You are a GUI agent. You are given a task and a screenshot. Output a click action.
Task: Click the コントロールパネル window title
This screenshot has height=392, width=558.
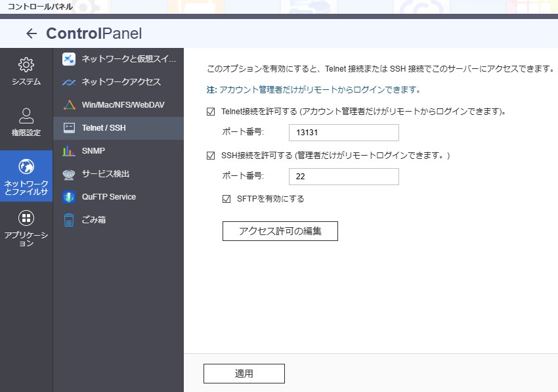coord(40,7)
